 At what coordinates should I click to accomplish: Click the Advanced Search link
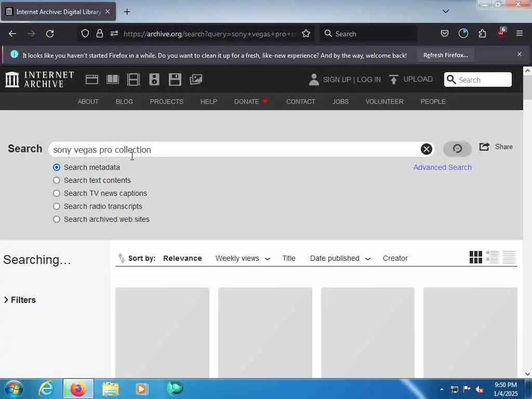coord(443,167)
